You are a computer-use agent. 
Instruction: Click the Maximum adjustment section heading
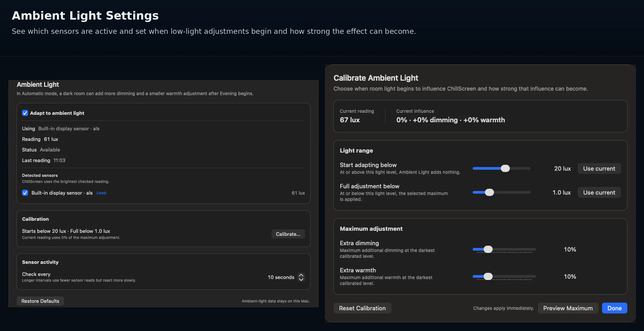(x=371, y=229)
